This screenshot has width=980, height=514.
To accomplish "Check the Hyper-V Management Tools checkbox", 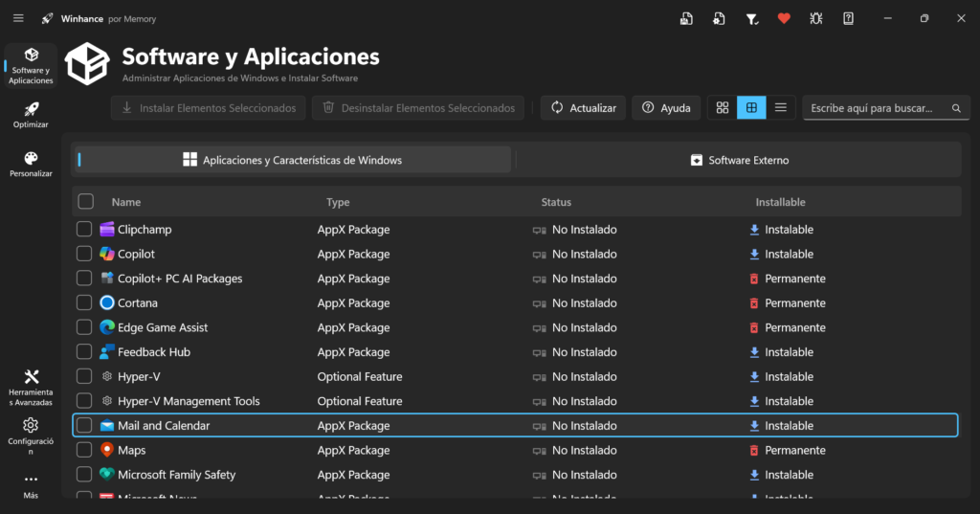I will 84,400.
